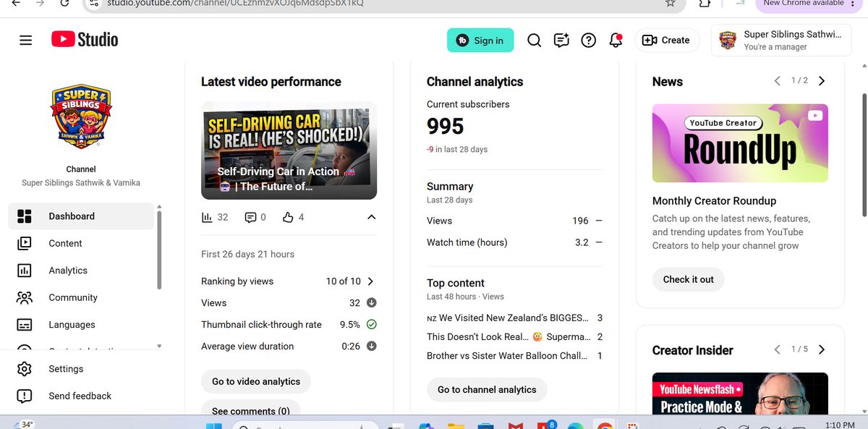Image resolution: width=868 pixels, height=429 pixels.
Task: Open the notifications bell
Action: tap(616, 41)
